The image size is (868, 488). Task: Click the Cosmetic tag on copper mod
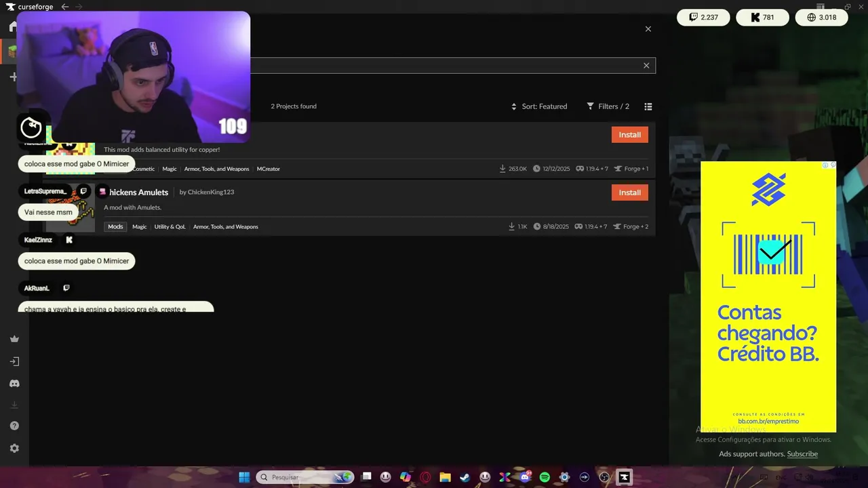coord(144,169)
